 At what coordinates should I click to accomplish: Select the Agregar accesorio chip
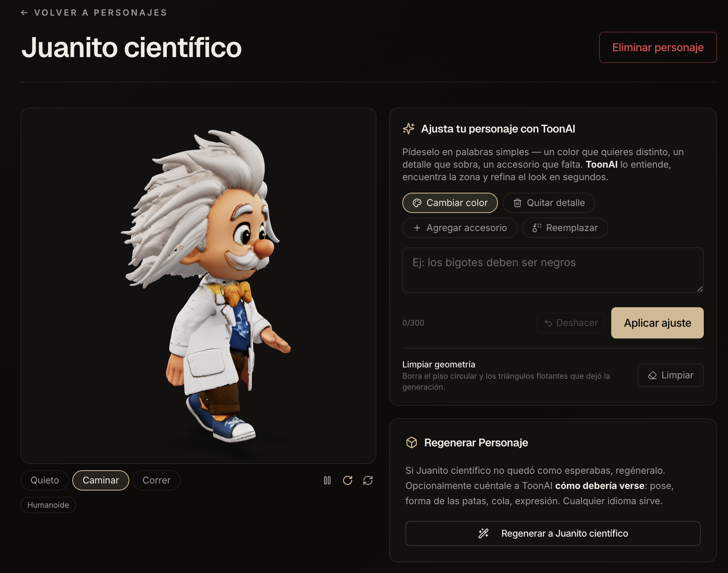pyautogui.click(x=460, y=228)
